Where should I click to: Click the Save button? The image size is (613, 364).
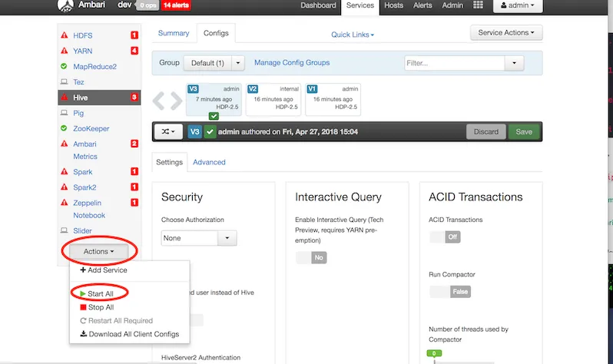point(524,132)
